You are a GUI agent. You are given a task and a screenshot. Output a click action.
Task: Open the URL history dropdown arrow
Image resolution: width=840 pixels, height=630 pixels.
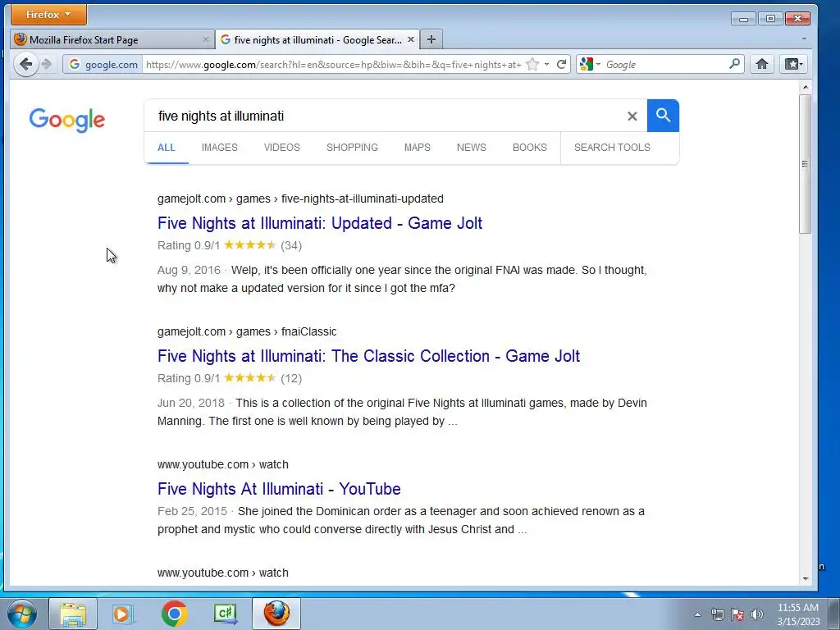pos(546,64)
